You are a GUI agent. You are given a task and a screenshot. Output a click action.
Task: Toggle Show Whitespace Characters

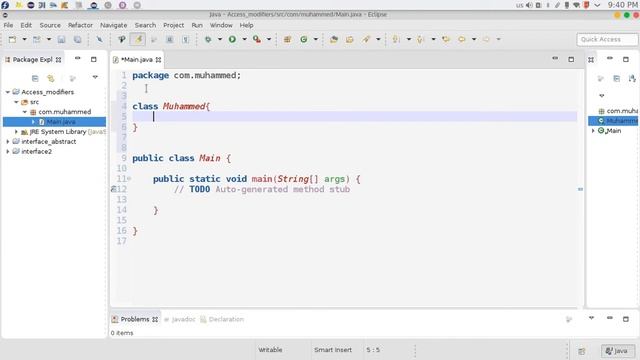pos(185,39)
